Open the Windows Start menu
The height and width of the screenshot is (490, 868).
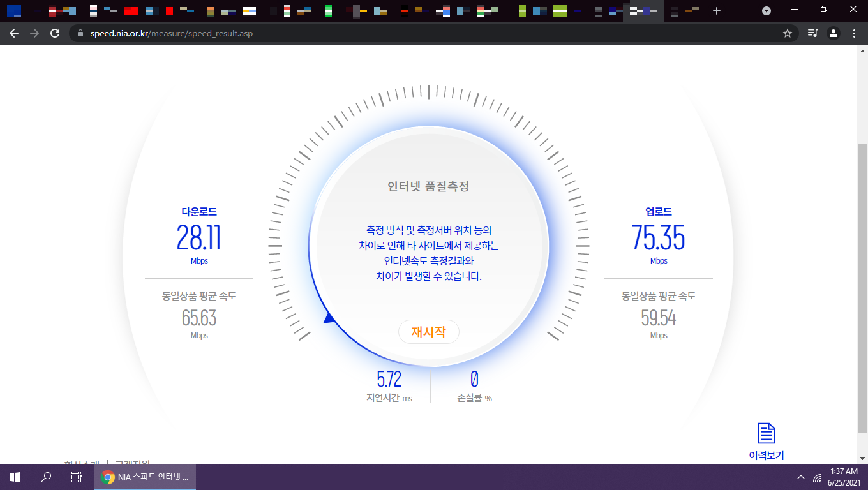15,477
